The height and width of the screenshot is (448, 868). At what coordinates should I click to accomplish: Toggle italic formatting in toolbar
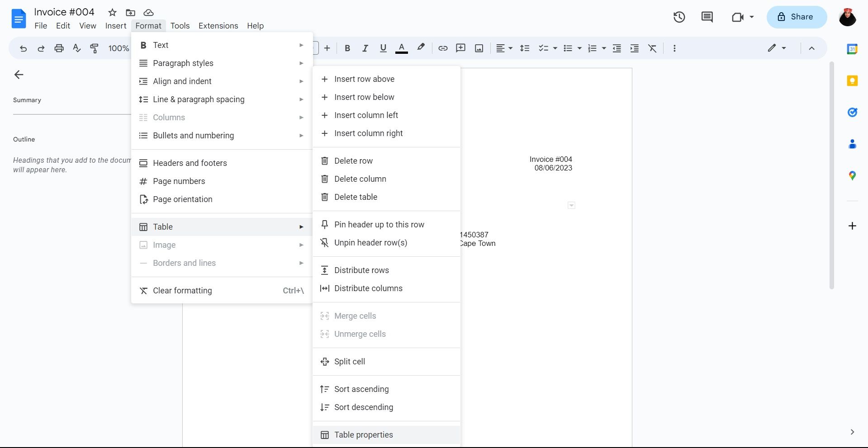click(365, 48)
